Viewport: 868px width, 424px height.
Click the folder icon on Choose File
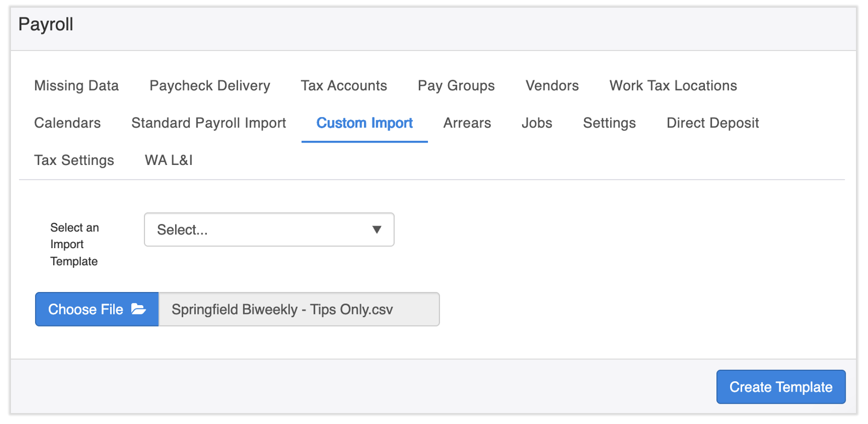[138, 310]
